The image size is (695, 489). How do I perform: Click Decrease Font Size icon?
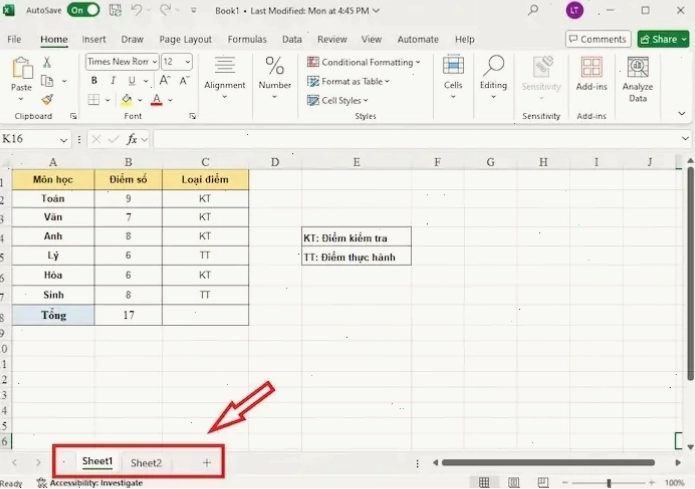pyautogui.click(x=184, y=81)
